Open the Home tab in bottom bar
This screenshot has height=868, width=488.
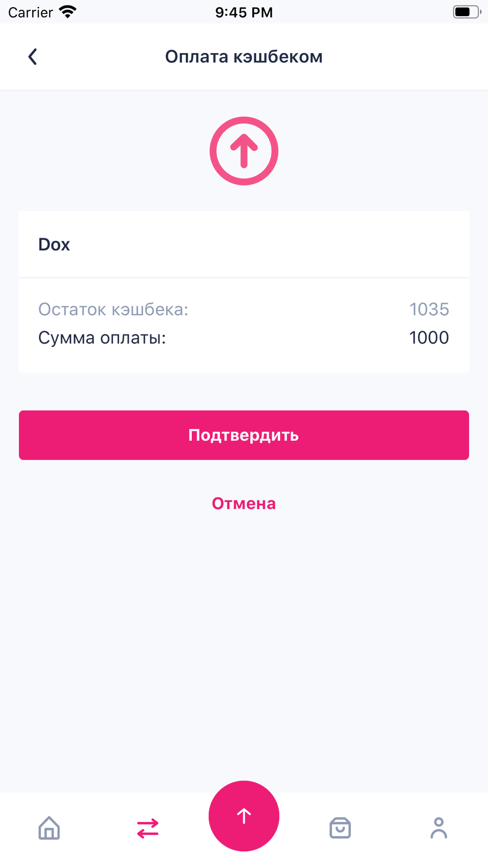pyautogui.click(x=49, y=828)
